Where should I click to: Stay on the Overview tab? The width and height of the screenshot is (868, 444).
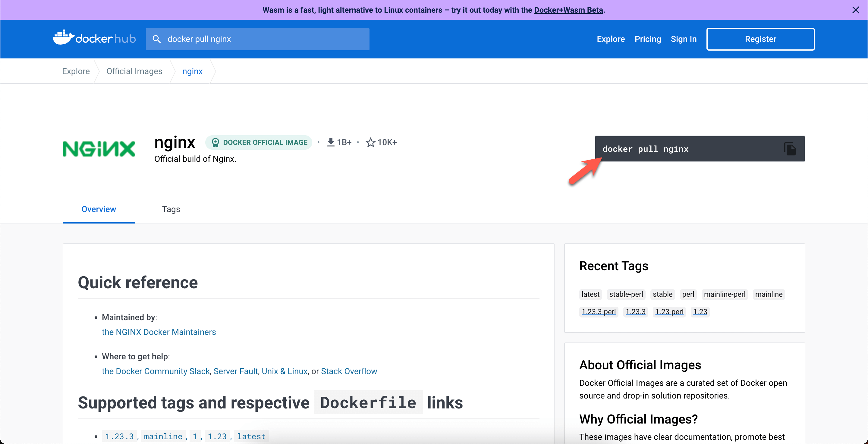[98, 209]
